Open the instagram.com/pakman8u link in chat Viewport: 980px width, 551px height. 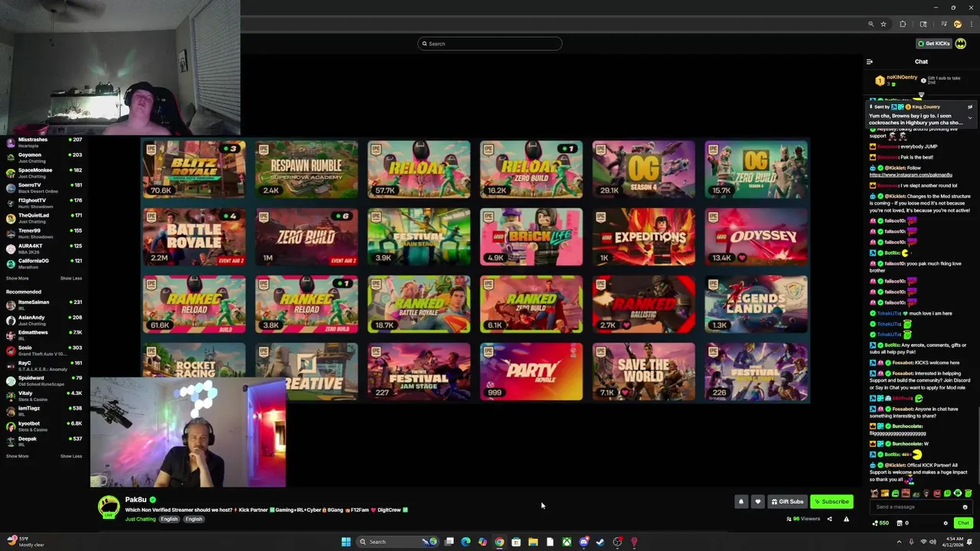[x=911, y=174]
